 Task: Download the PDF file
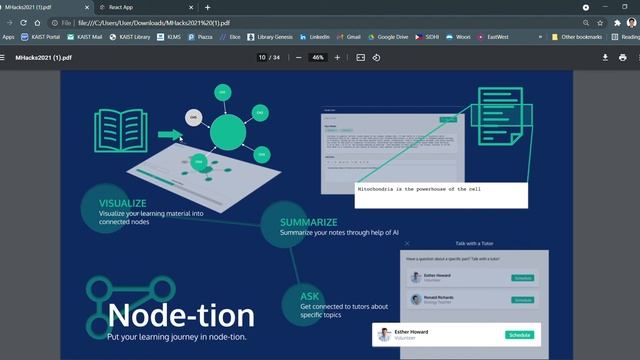point(605,58)
